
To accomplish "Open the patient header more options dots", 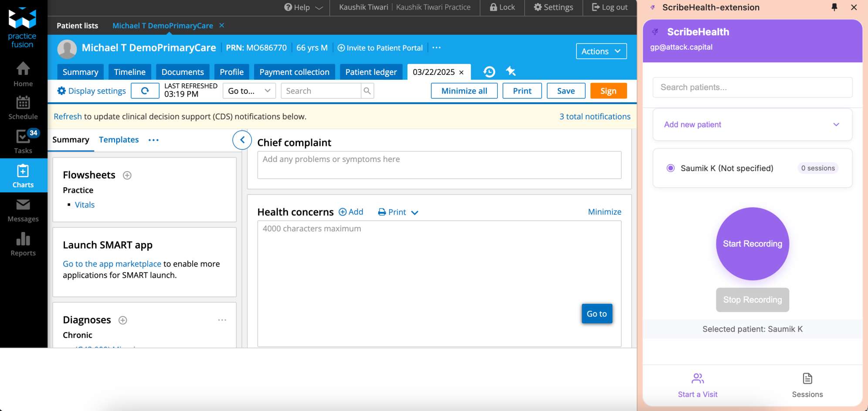I will [x=437, y=47].
